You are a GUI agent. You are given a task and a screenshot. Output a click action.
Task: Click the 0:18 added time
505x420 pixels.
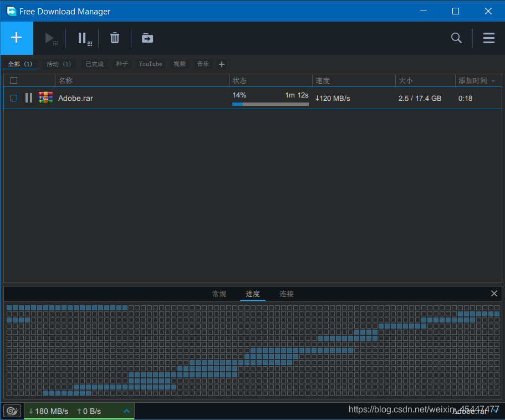465,99
